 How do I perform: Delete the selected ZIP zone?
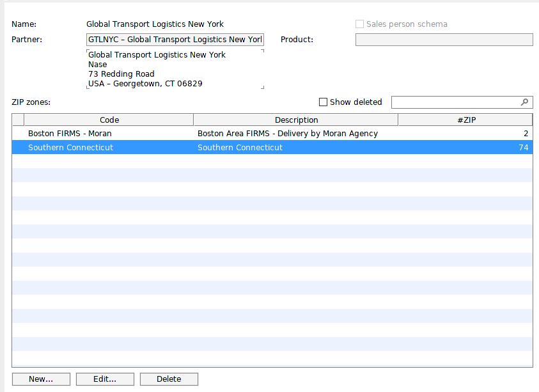[x=169, y=379]
